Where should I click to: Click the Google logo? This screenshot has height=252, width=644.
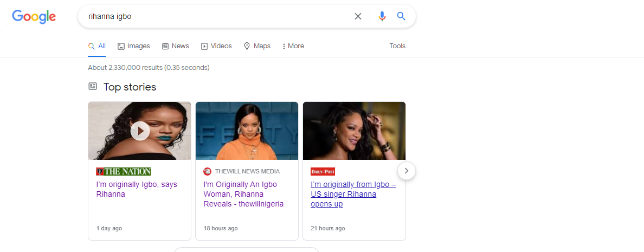(x=34, y=16)
